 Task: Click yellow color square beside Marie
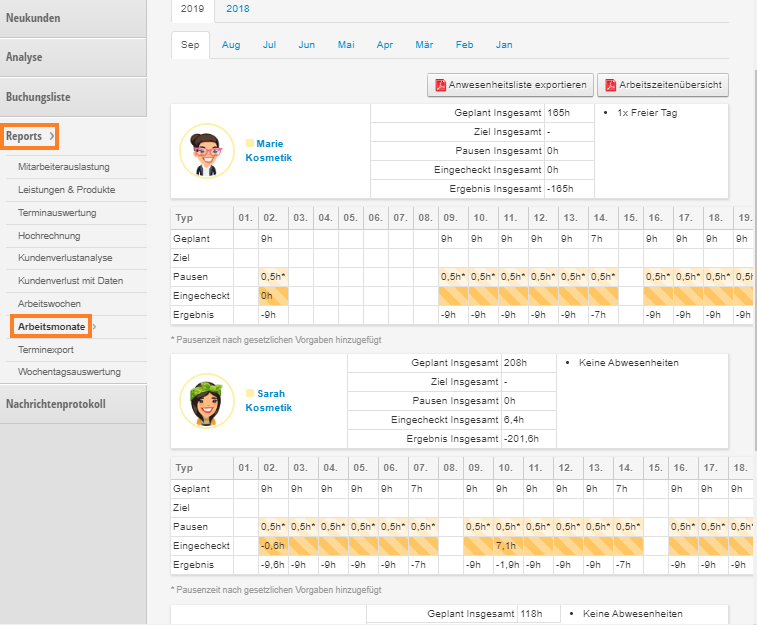point(250,144)
